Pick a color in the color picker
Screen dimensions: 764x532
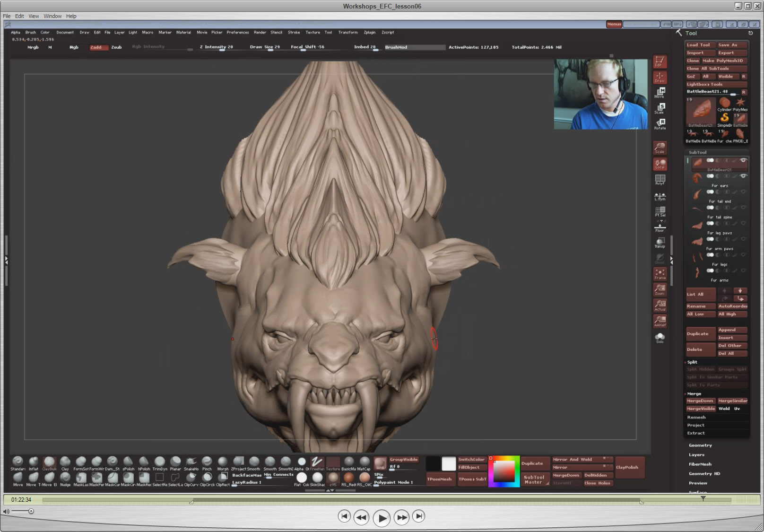pyautogui.click(x=504, y=471)
